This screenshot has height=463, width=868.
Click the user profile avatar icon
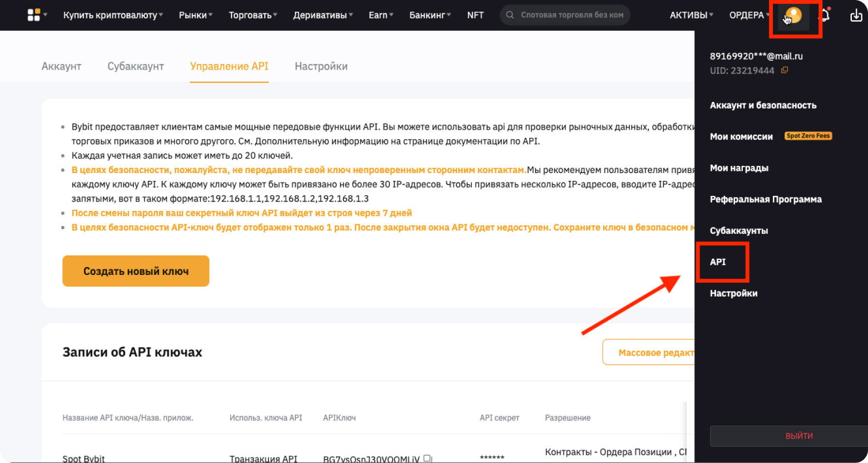point(794,16)
